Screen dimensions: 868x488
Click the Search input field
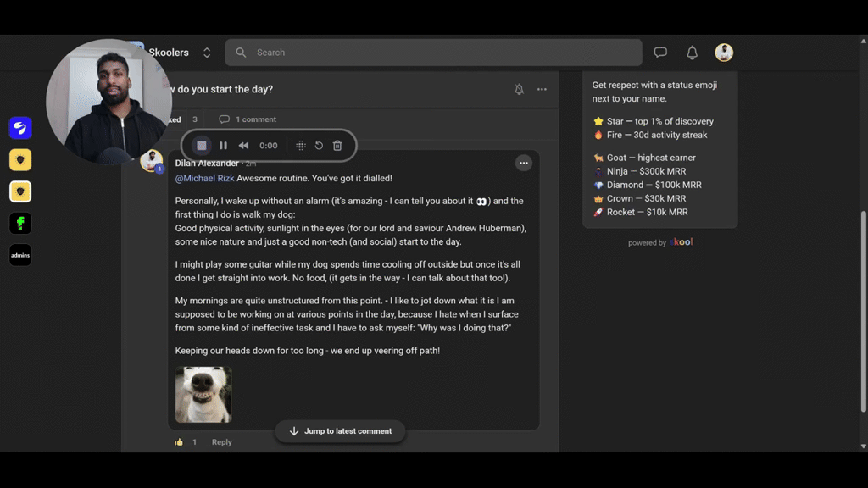tap(433, 53)
